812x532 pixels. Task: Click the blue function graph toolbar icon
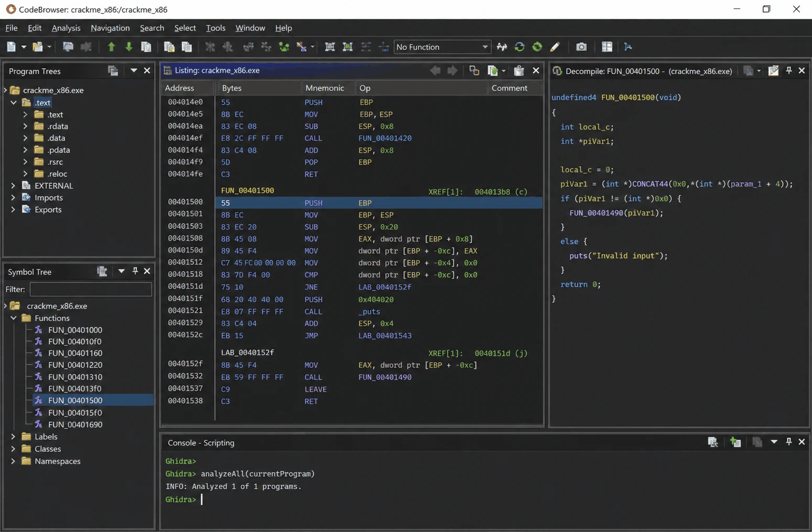pyautogui.click(x=628, y=47)
